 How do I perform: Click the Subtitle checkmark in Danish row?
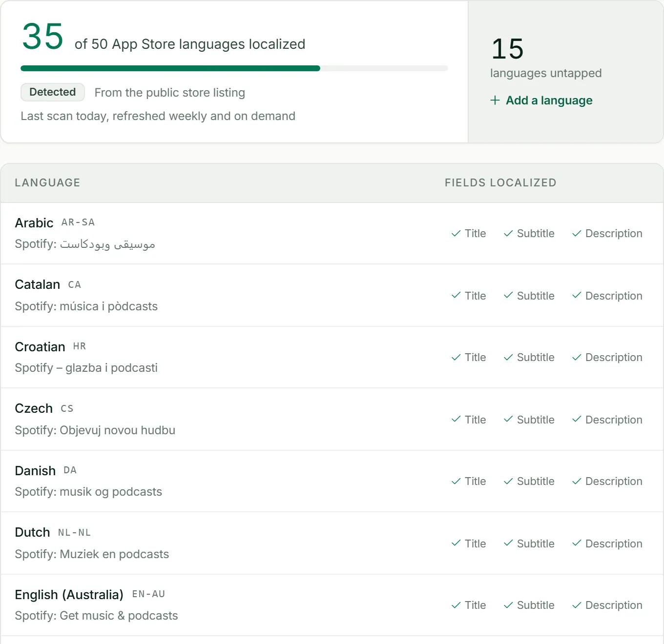(508, 482)
